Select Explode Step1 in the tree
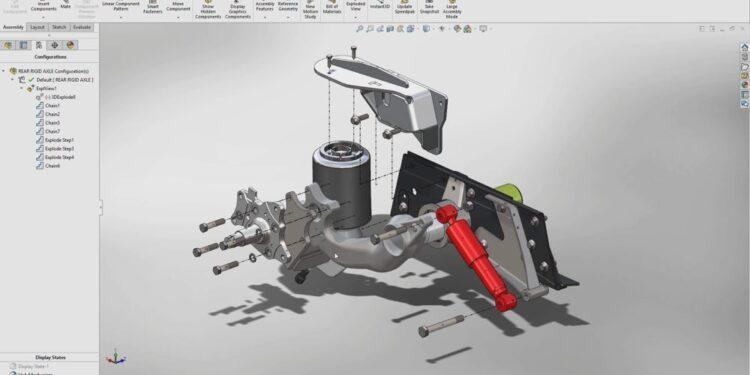 click(55, 140)
